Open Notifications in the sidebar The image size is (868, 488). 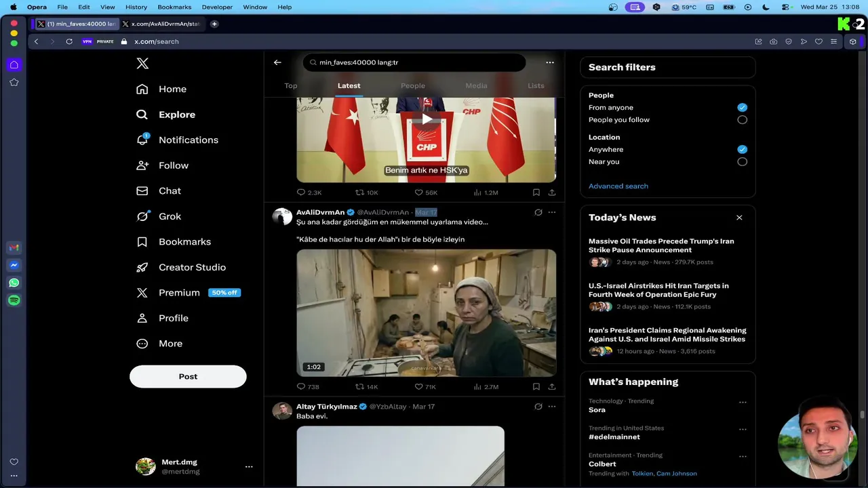click(x=177, y=140)
